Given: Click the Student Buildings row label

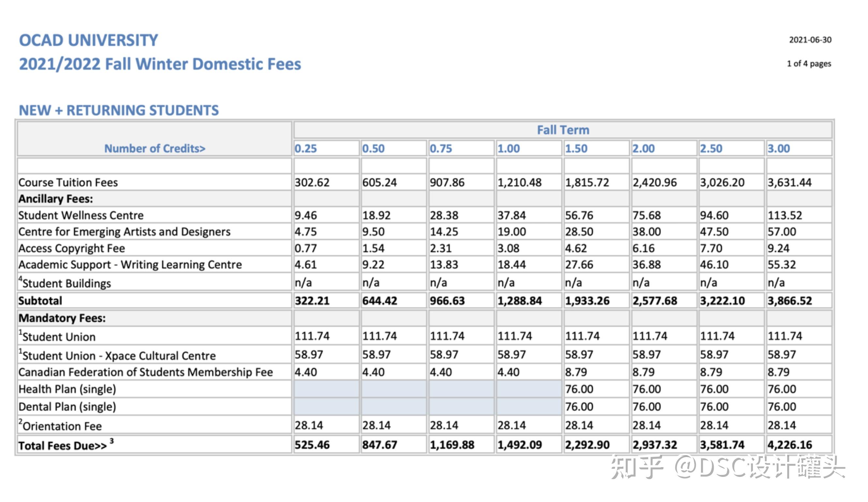Looking at the screenshot, I should coord(65,283).
